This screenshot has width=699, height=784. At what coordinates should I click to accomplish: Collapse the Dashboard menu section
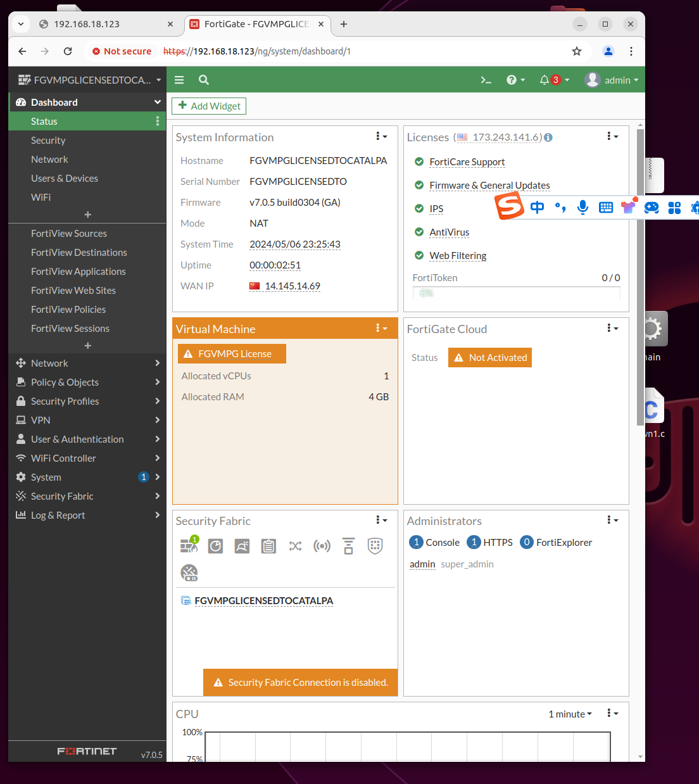158,102
